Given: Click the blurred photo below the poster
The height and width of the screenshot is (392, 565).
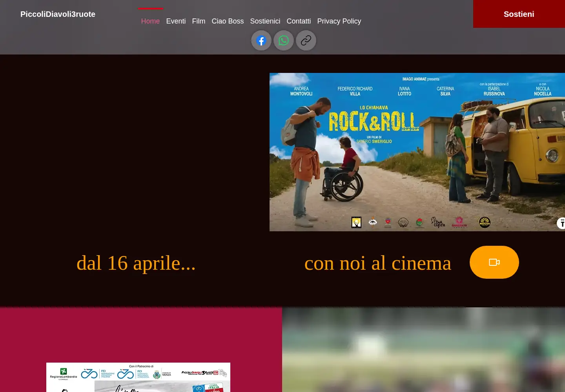Looking at the screenshot, I should (423, 350).
